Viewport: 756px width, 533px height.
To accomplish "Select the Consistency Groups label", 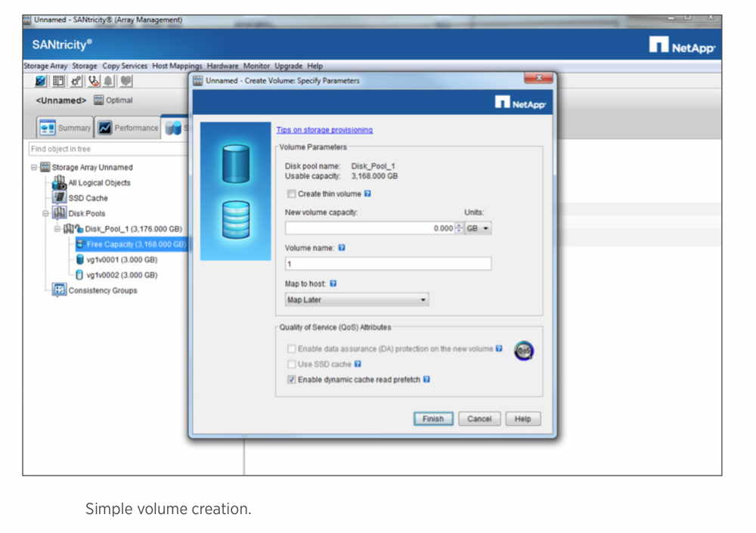I will (x=103, y=290).
